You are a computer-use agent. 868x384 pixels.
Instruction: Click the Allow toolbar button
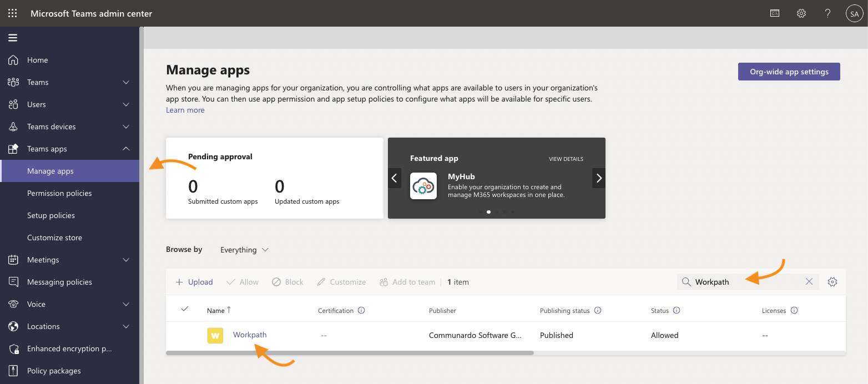click(243, 282)
